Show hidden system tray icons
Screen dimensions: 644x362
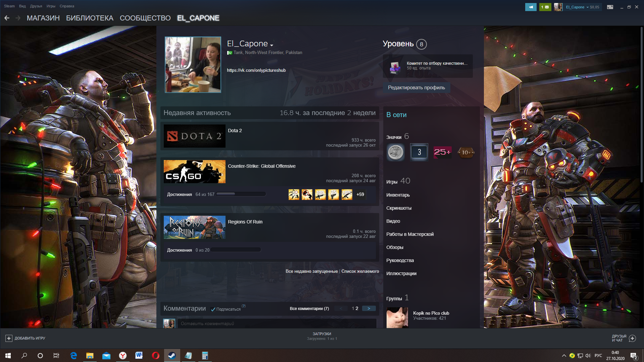point(564,356)
